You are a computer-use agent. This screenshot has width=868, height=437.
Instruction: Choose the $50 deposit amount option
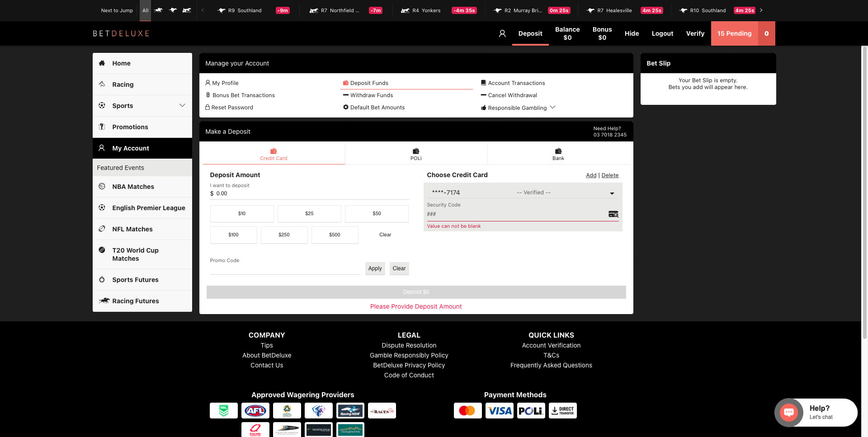(x=377, y=213)
